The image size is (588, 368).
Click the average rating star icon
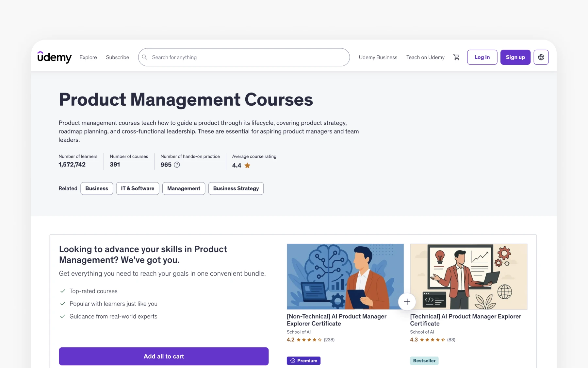(x=247, y=165)
